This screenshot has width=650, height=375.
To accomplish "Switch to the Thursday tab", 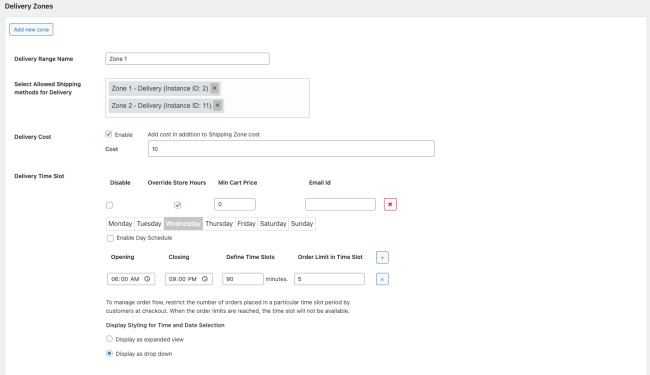I will pos(219,224).
